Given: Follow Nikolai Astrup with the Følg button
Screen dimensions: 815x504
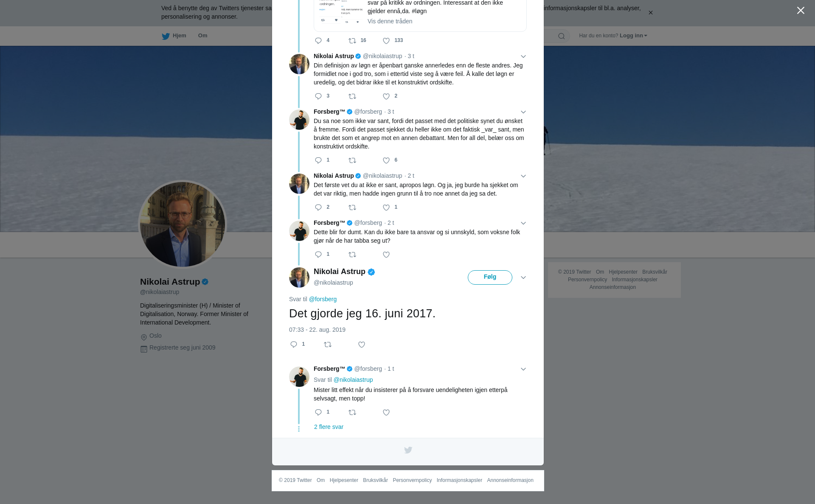Looking at the screenshot, I should [x=490, y=277].
